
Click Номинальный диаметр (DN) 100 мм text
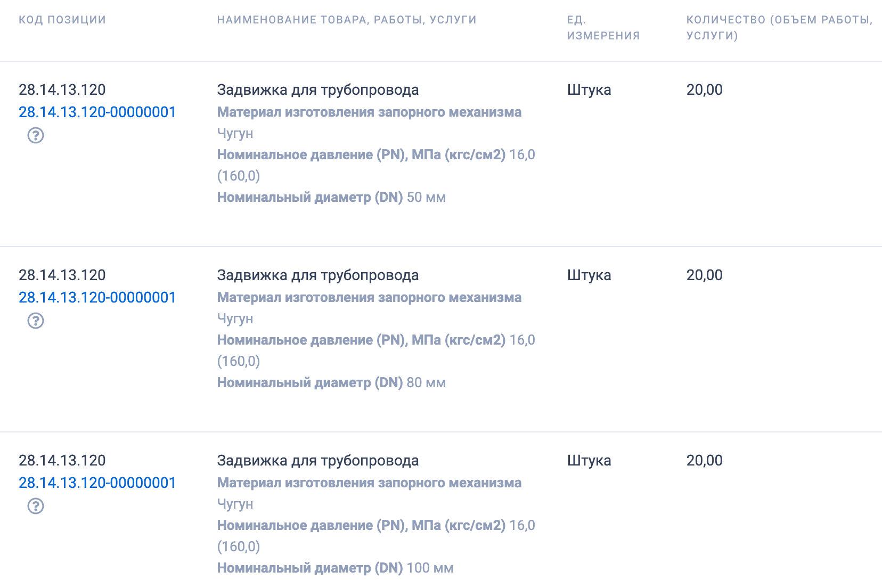335,568
